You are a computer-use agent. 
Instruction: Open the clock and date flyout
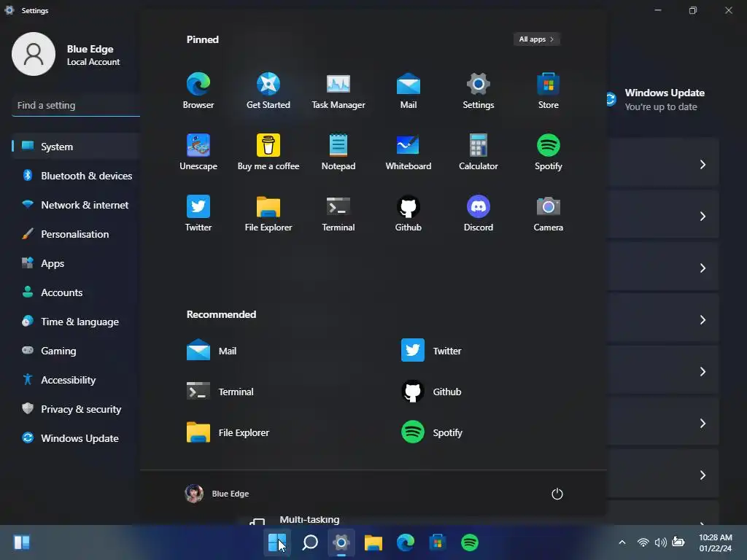[x=715, y=542]
